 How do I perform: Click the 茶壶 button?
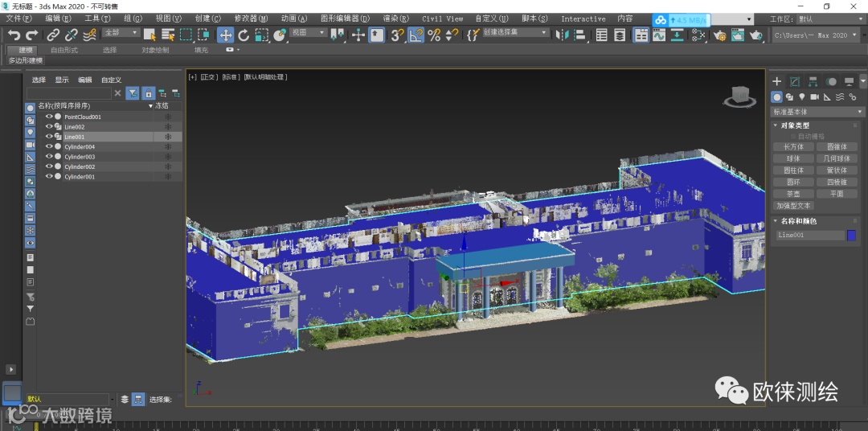793,194
